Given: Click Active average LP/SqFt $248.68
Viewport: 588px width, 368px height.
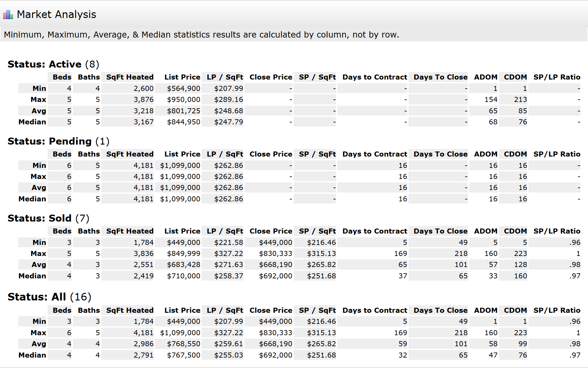Looking at the screenshot, I should click(x=229, y=111).
